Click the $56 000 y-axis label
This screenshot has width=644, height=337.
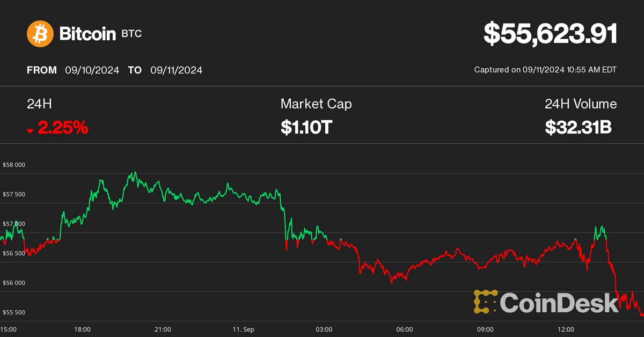click(14, 283)
